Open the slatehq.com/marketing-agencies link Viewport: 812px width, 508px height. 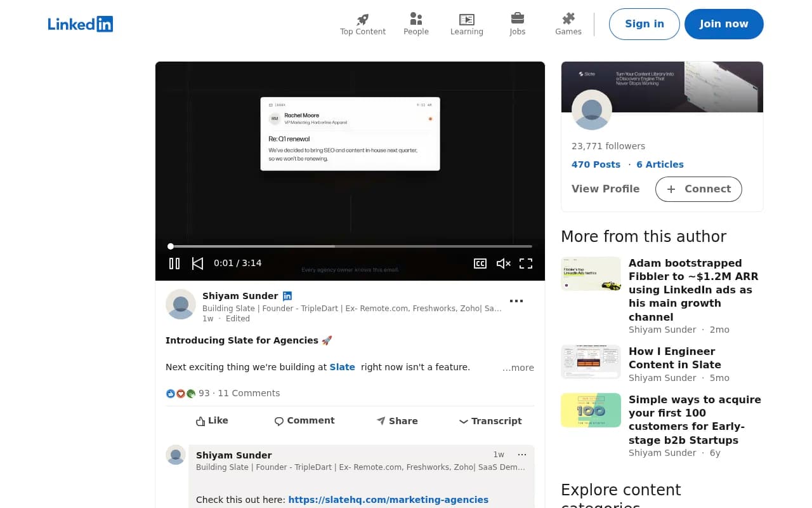point(388,500)
